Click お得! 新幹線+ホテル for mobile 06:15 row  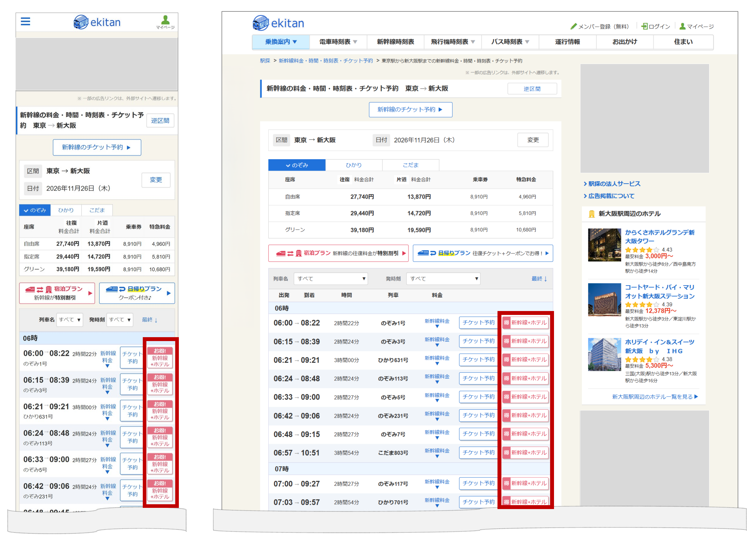[160, 384]
